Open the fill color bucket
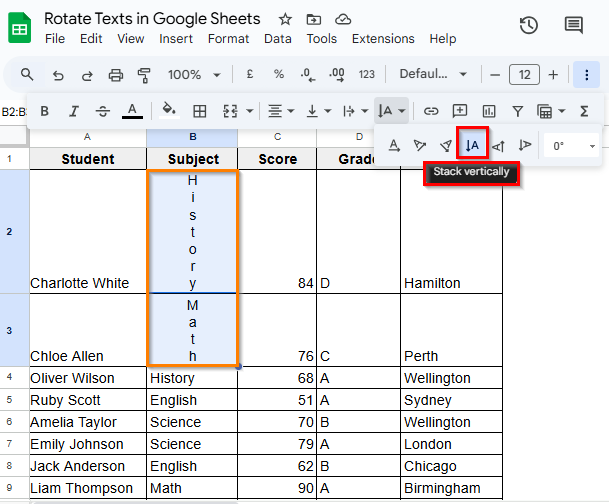This screenshot has height=504, width=609. pos(169,111)
